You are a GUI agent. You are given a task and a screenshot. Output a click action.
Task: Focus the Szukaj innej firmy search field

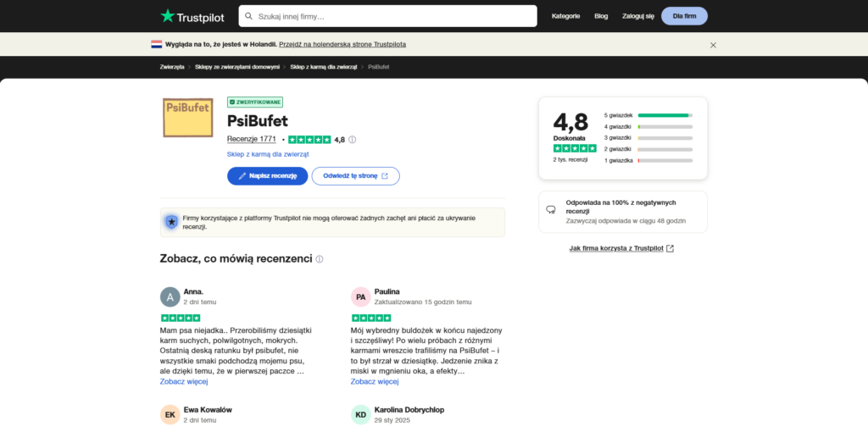click(x=387, y=16)
